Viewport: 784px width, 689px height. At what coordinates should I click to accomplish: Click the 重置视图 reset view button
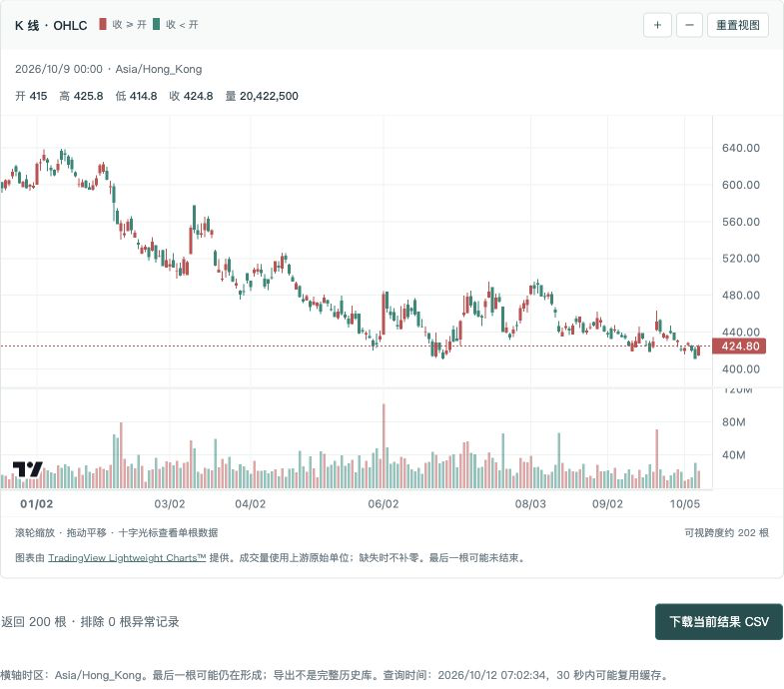point(738,25)
